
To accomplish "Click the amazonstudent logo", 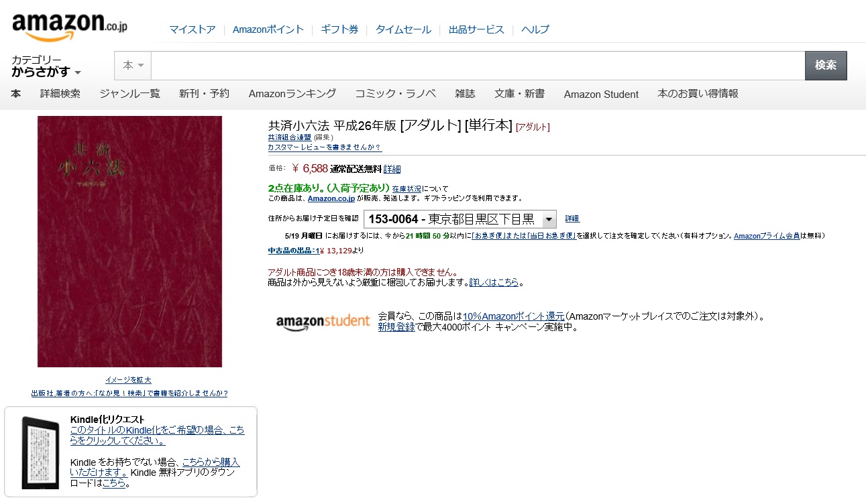I will (x=323, y=321).
